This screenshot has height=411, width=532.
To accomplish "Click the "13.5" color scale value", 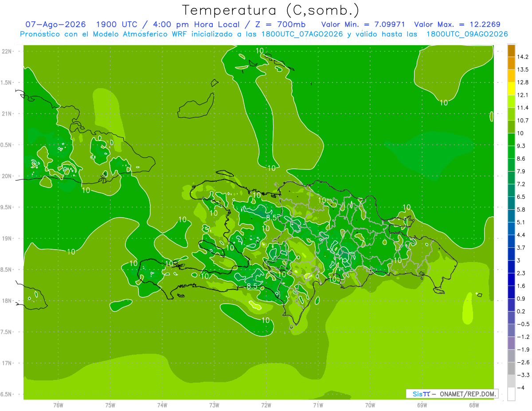I will (x=523, y=70).
